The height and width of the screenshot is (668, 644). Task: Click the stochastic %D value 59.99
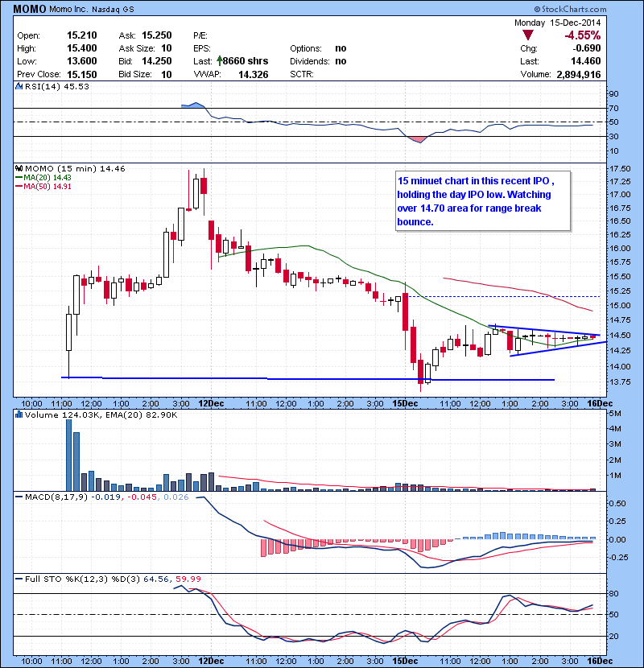pyautogui.click(x=188, y=579)
